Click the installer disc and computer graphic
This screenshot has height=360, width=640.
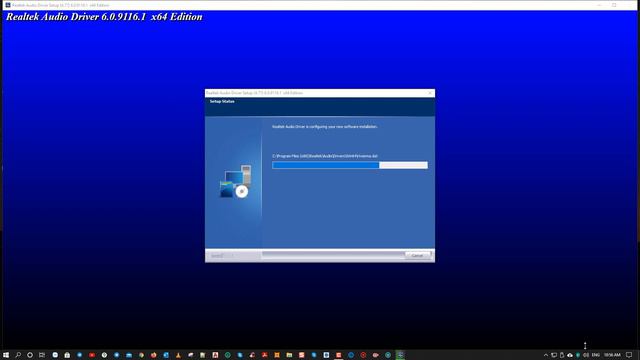tap(236, 182)
